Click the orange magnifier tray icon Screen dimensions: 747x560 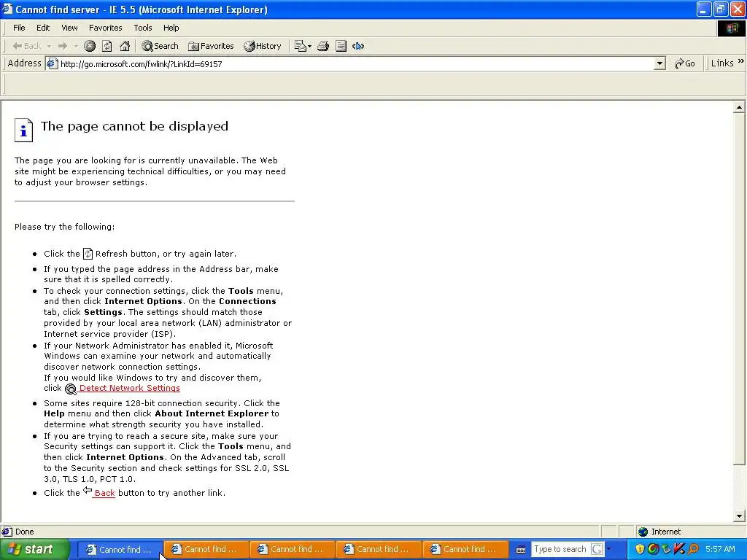click(x=693, y=549)
